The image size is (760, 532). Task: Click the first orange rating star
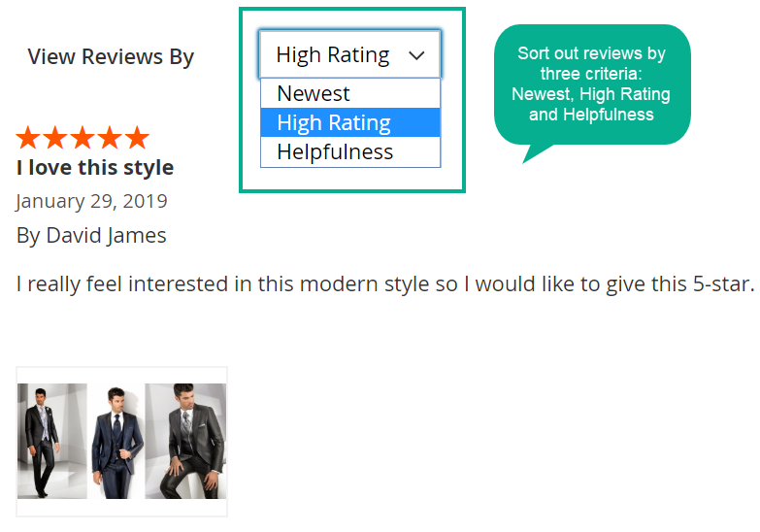(28, 137)
